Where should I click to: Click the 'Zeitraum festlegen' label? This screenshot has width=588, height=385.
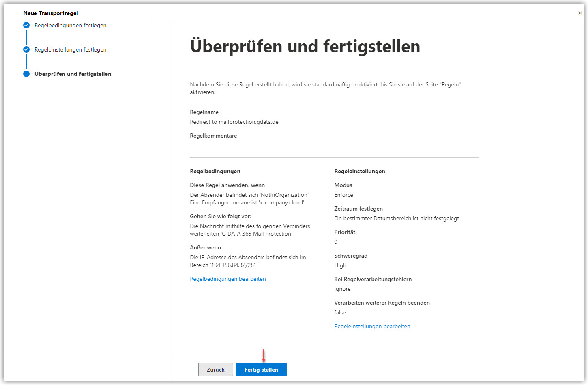(358, 209)
